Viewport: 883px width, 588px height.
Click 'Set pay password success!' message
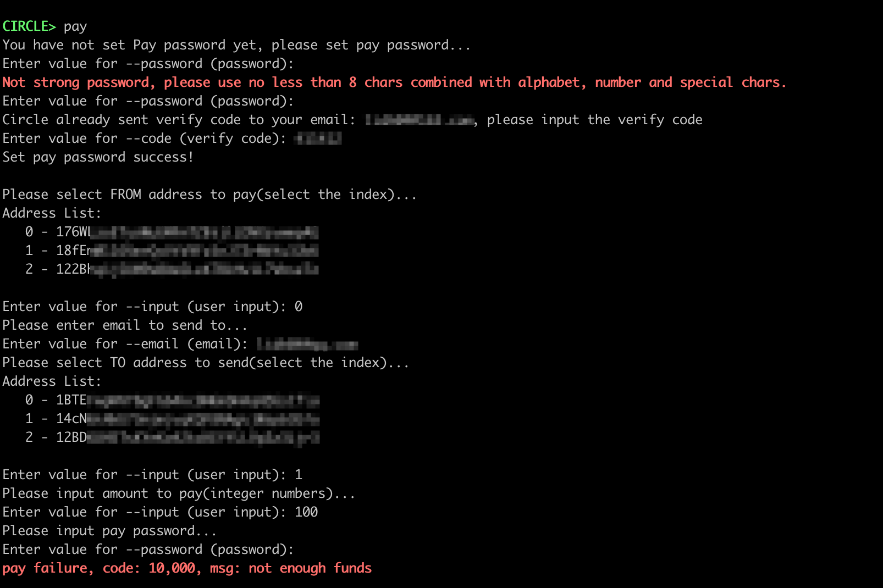coord(98,157)
